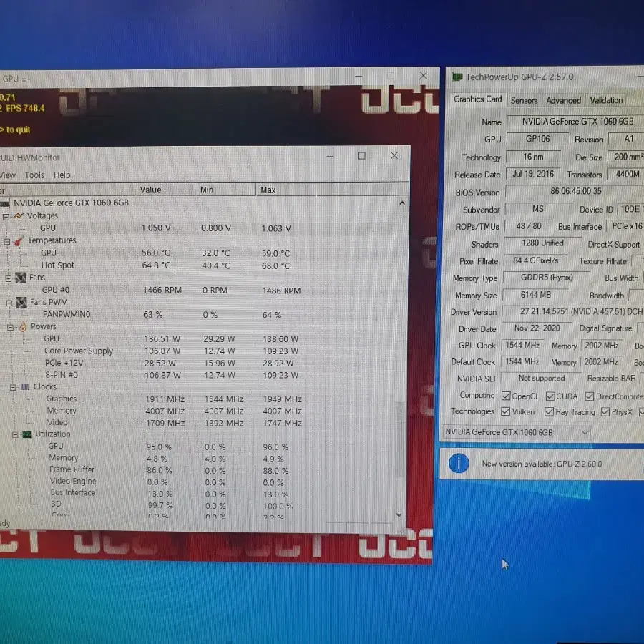
Task: Maximize the HWMonitor window
Action: coord(362,156)
